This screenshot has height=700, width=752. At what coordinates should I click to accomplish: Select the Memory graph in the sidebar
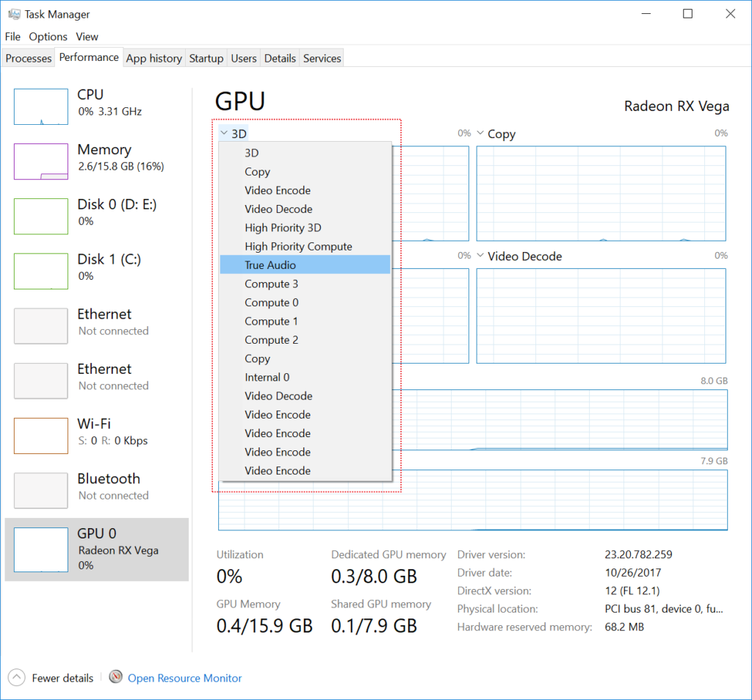point(95,158)
